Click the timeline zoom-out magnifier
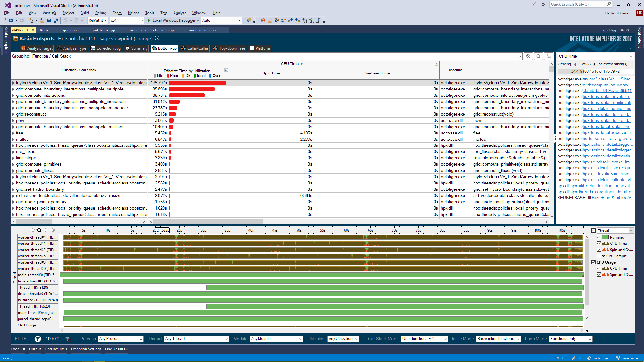The width and height of the screenshot is (644, 362). tap(47, 230)
